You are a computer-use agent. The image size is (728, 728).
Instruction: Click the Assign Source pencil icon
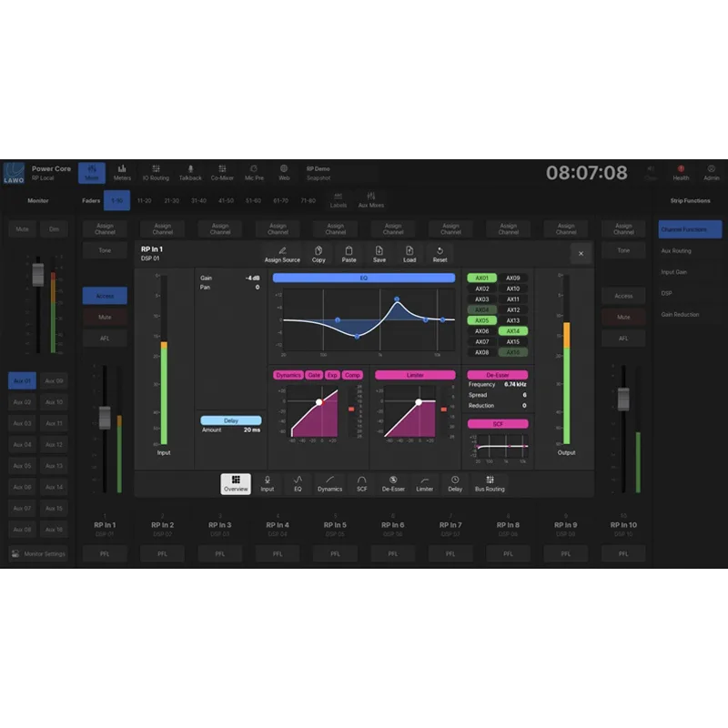point(282,250)
